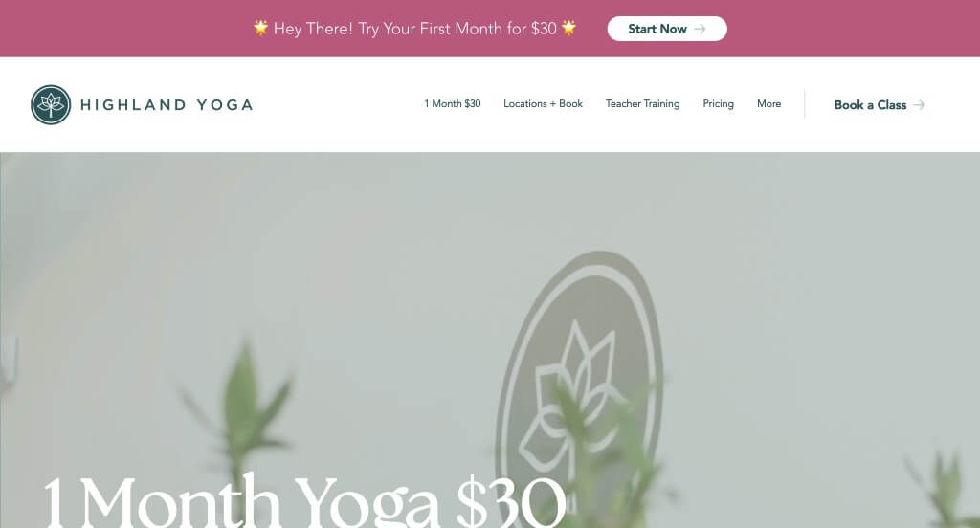
Task: Click the star emoji after $30 in banner
Action: (568, 28)
